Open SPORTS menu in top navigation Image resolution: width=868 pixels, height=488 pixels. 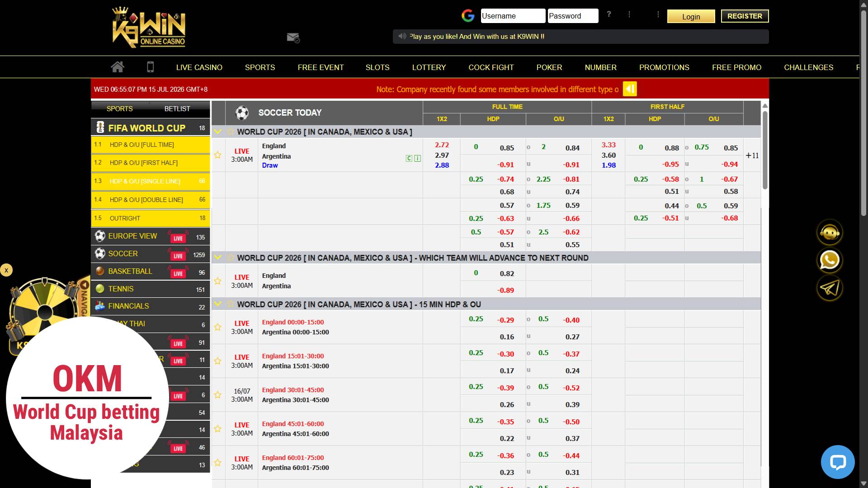[x=260, y=67]
